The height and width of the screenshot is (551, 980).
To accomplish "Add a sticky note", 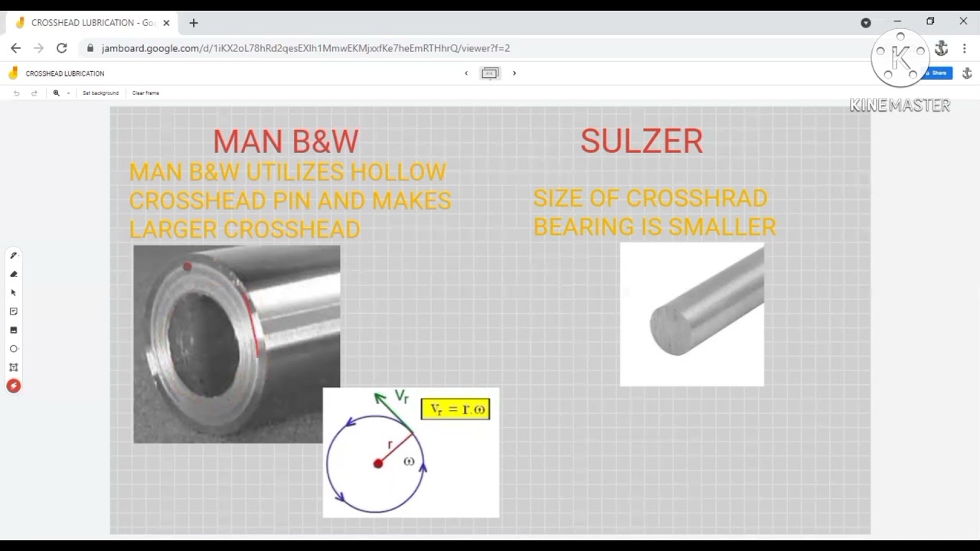I will pyautogui.click(x=13, y=311).
